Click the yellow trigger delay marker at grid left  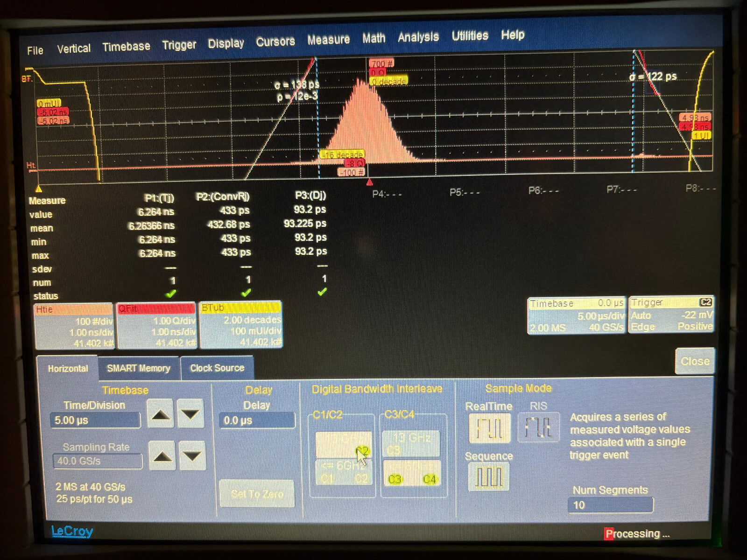[x=39, y=189]
